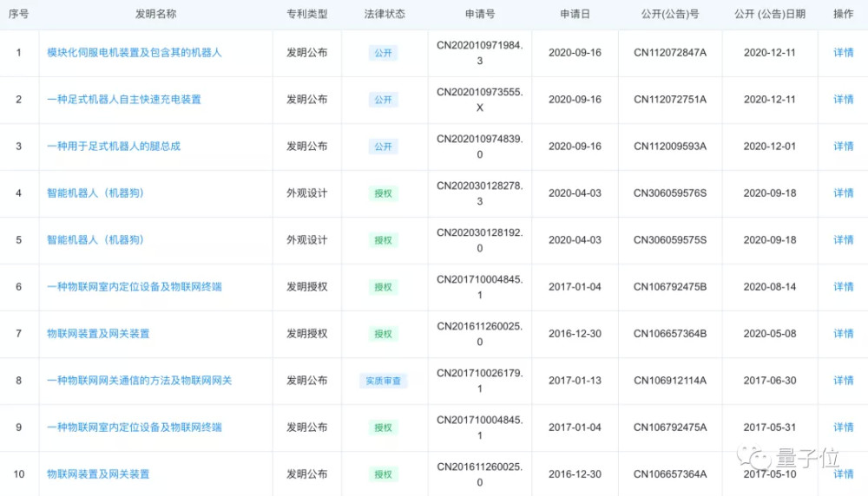Select publication number CN106792475A
Image resolution: width=868 pixels, height=496 pixels.
[670, 427]
